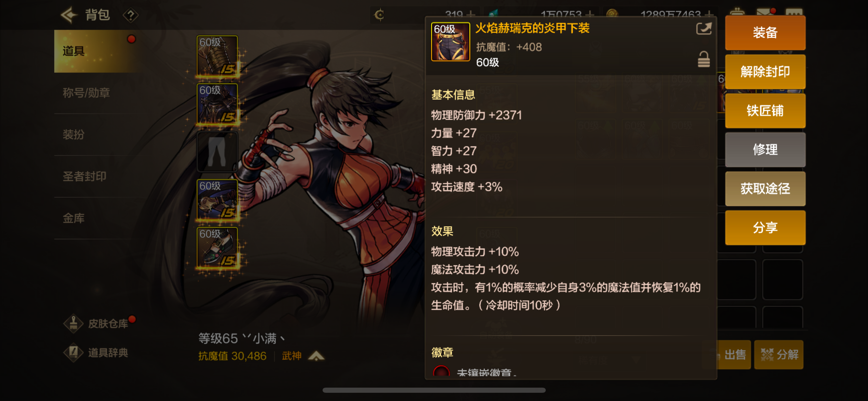Open the help question mark icon
The height and width of the screenshot is (401, 868).
131,15
